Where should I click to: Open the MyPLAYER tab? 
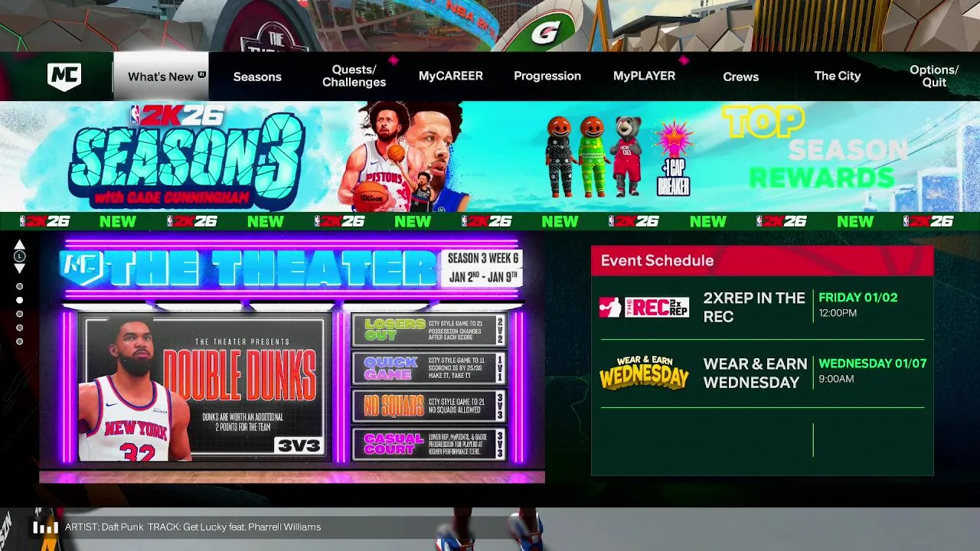tap(644, 76)
